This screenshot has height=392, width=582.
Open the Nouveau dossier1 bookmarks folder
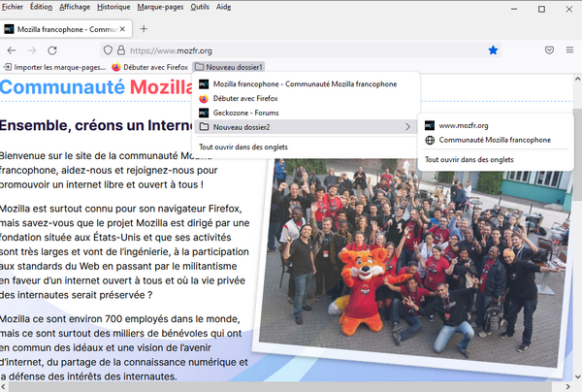[229, 67]
